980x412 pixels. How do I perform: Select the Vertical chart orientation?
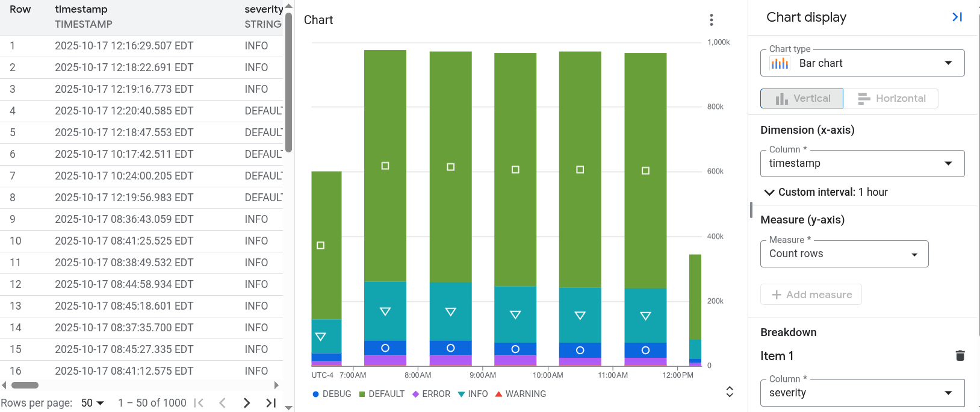(x=801, y=98)
